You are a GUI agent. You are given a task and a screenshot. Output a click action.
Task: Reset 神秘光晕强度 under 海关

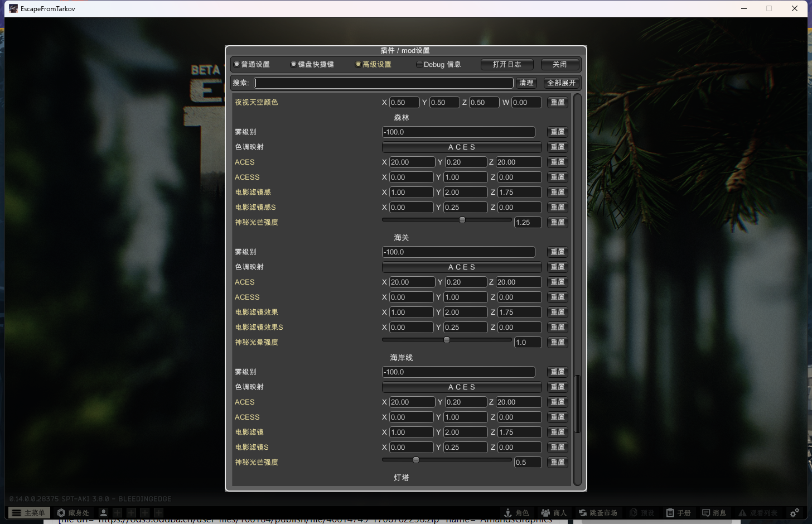(x=558, y=342)
